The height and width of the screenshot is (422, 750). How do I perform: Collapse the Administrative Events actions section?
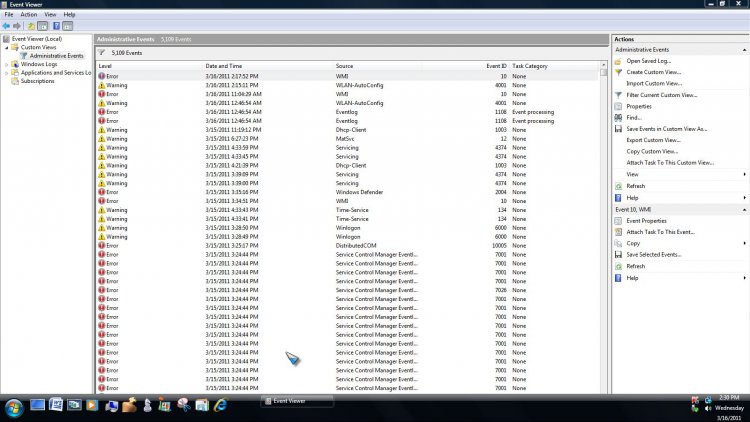coord(744,50)
